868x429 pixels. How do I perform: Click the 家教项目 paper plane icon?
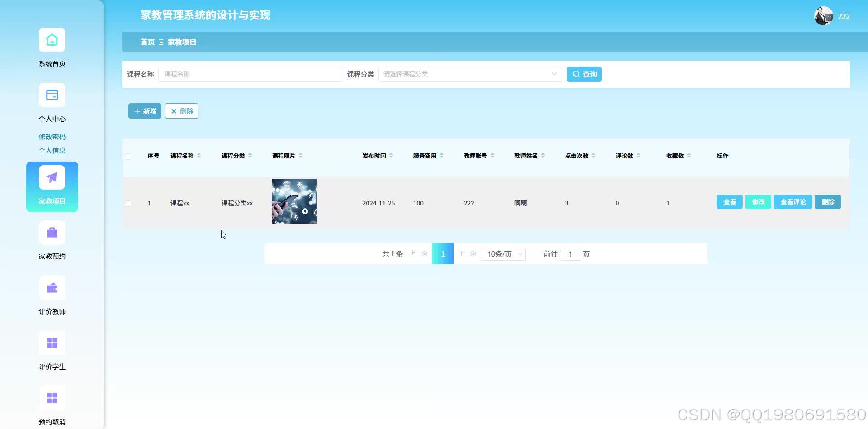[x=52, y=177]
